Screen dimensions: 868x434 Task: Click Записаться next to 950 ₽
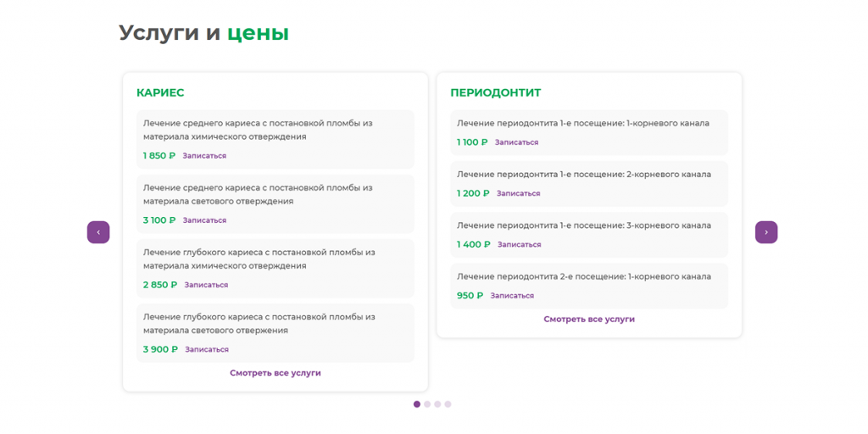click(x=512, y=296)
